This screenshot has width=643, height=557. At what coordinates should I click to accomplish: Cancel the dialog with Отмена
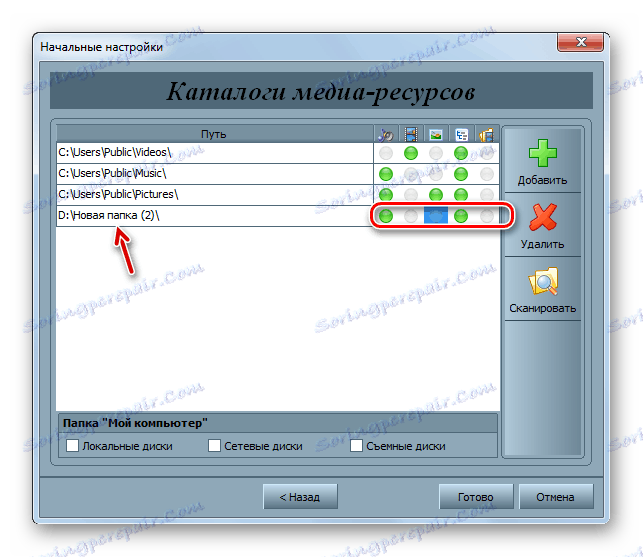tap(556, 497)
